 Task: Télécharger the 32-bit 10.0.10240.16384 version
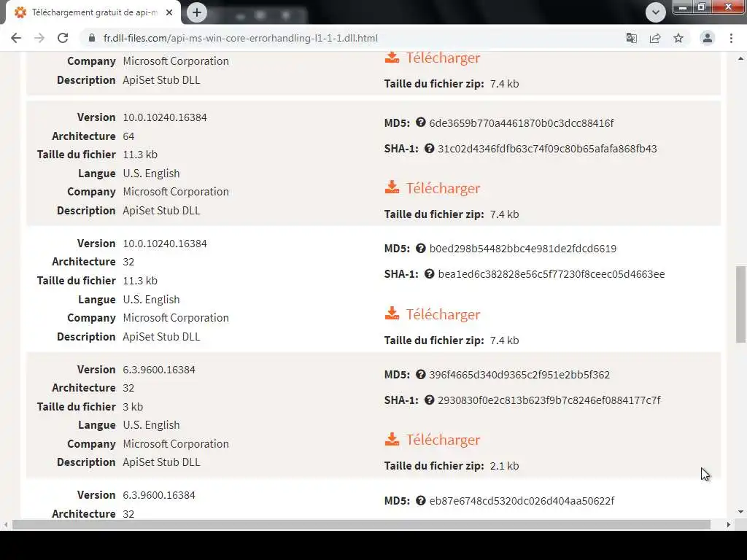pyautogui.click(x=443, y=314)
